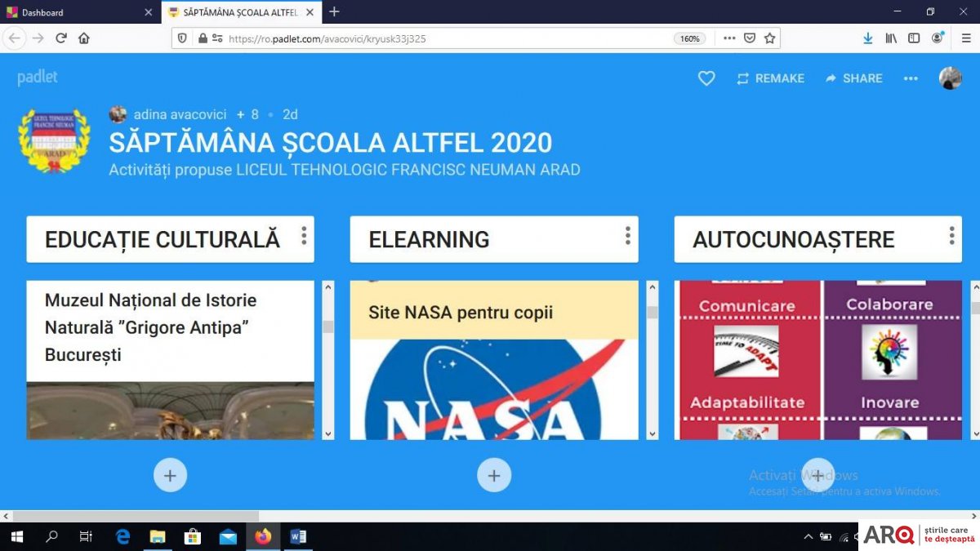Open the NASA logo image

point(494,389)
